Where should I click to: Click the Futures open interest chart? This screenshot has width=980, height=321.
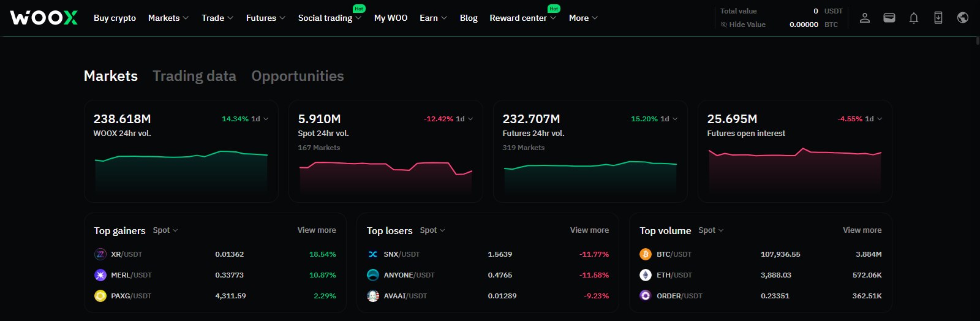(x=795, y=172)
